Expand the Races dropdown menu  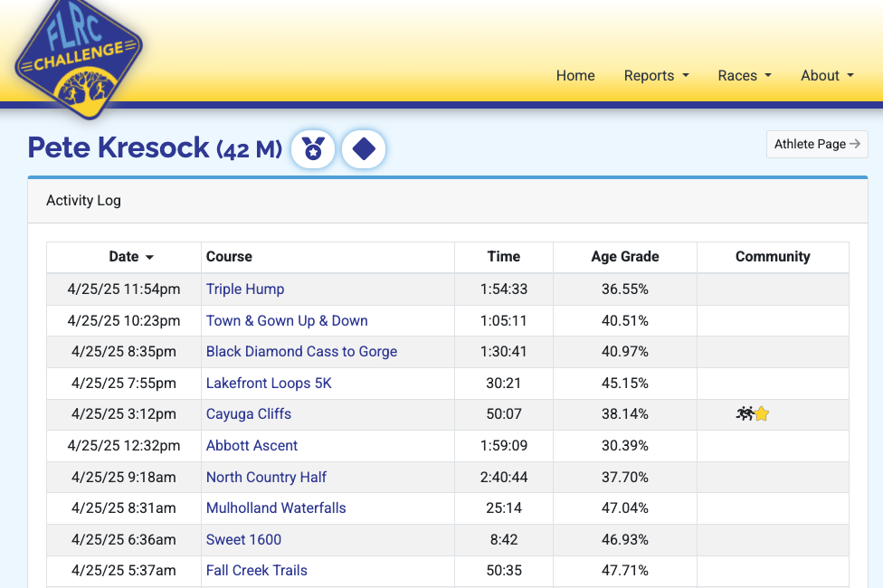(745, 75)
